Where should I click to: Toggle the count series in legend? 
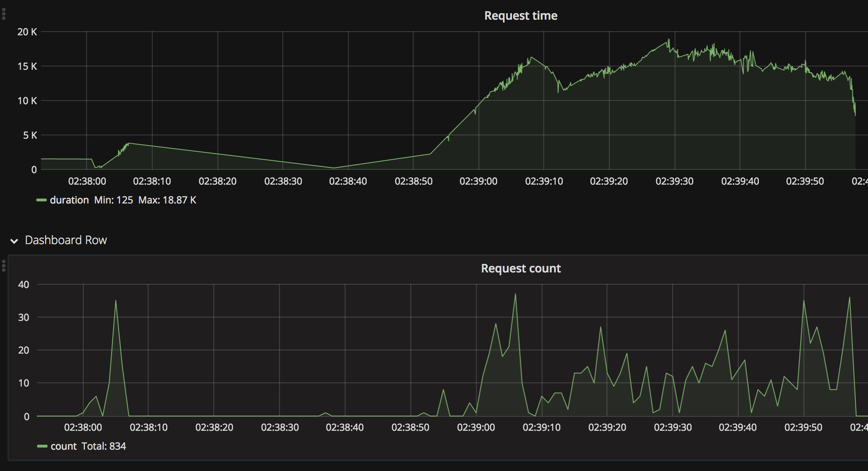point(64,446)
